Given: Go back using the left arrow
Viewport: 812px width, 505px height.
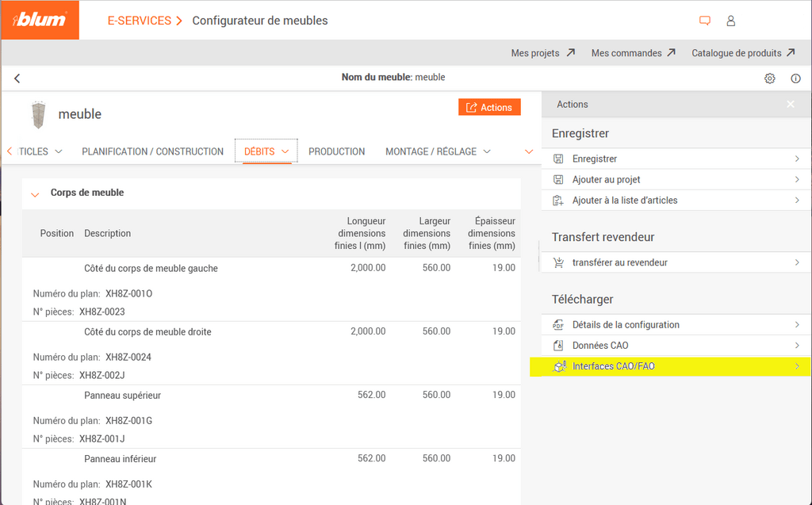Looking at the screenshot, I should 17,78.
